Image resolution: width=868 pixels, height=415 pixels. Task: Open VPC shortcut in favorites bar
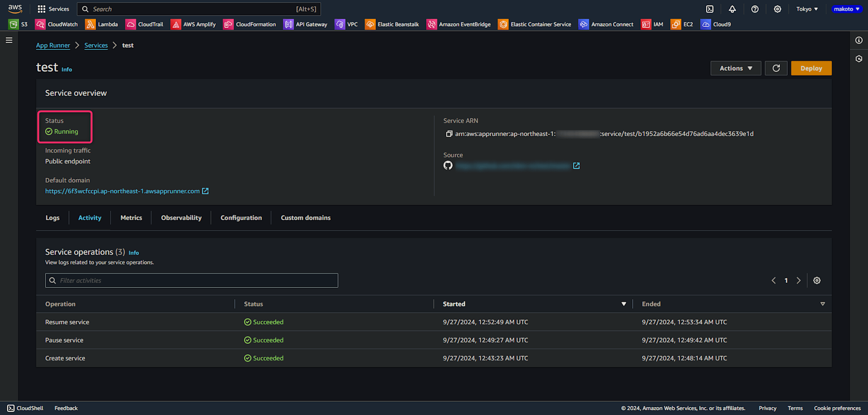click(346, 24)
